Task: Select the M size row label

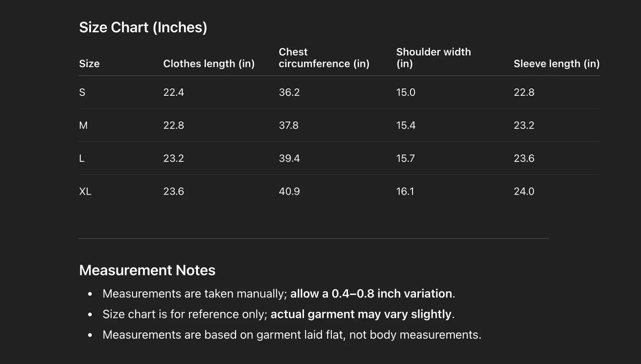Action: 83,125
